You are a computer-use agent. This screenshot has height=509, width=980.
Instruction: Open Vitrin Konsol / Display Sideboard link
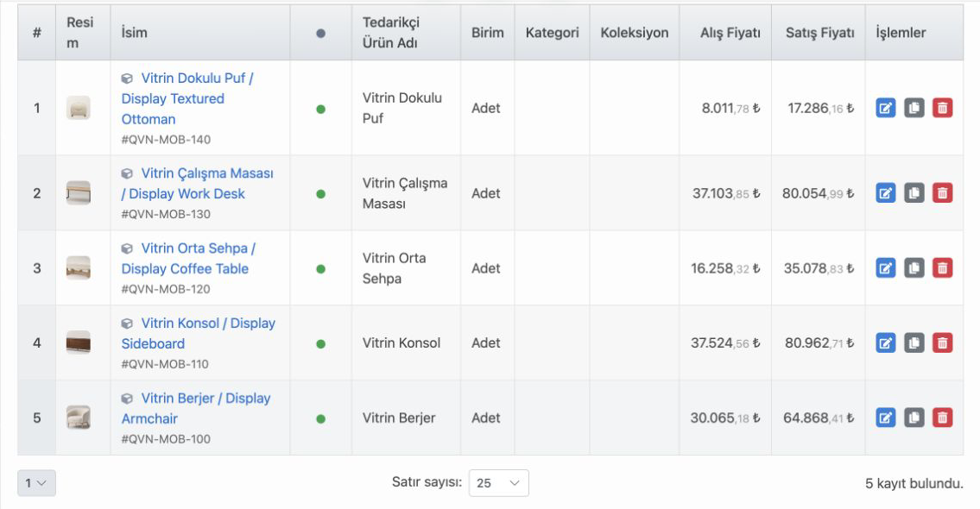(198, 334)
